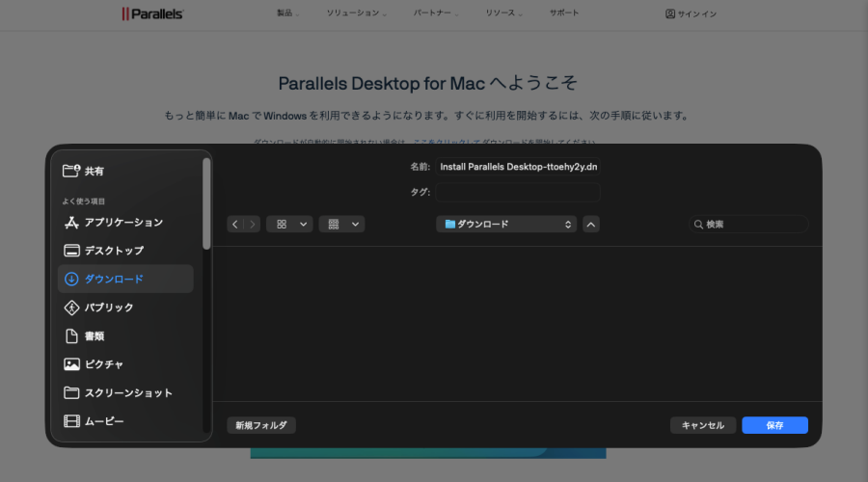
Task: Select アプリケーション label in sidebar
Action: pyautogui.click(x=123, y=223)
